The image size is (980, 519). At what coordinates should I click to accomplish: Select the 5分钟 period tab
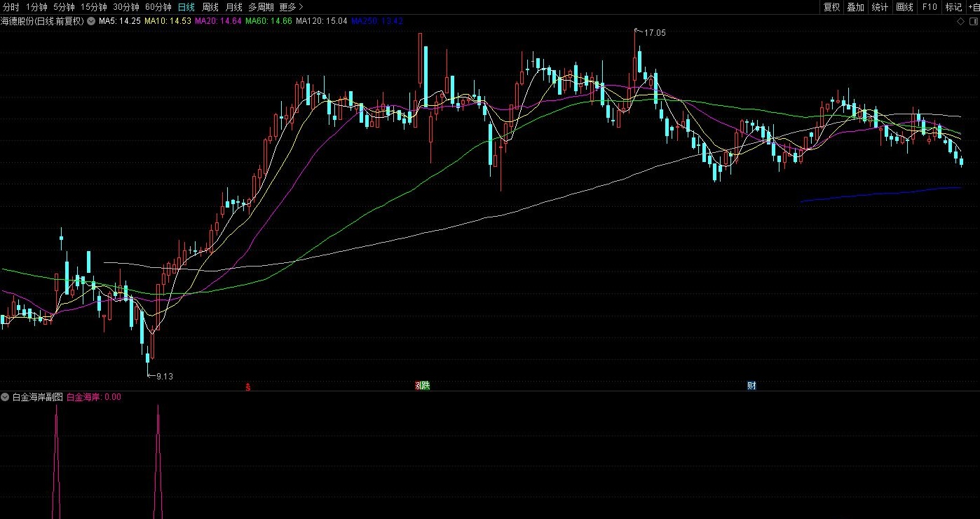64,7
